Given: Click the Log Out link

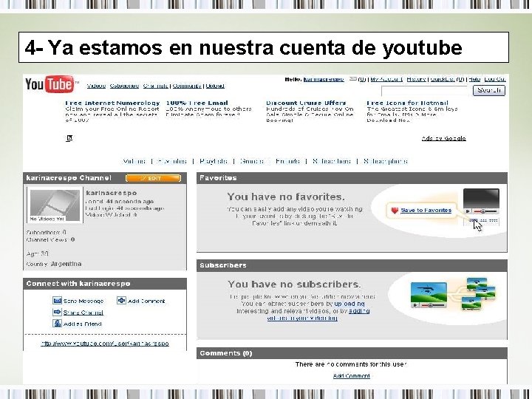Looking at the screenshot, I should click(x=495, y=79).
